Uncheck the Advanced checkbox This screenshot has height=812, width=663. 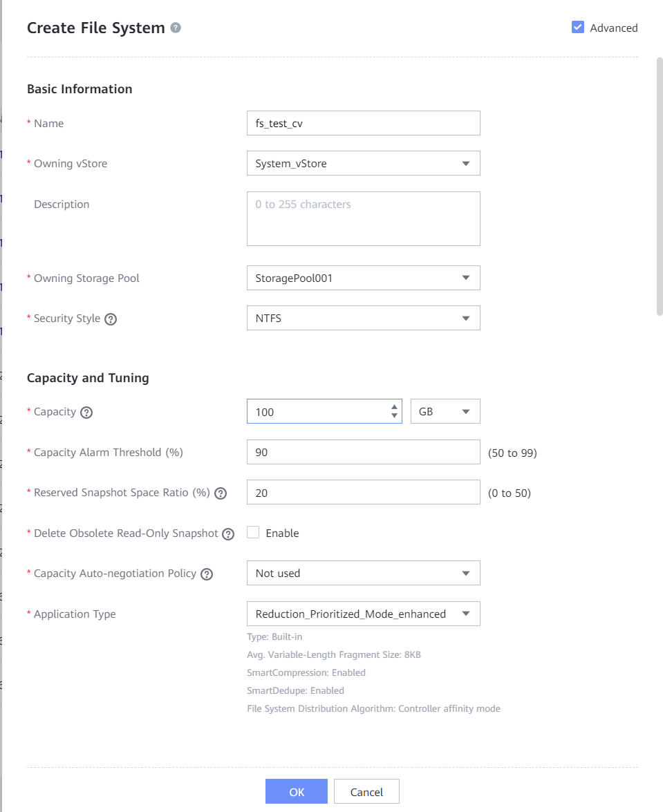pos(578,28)
